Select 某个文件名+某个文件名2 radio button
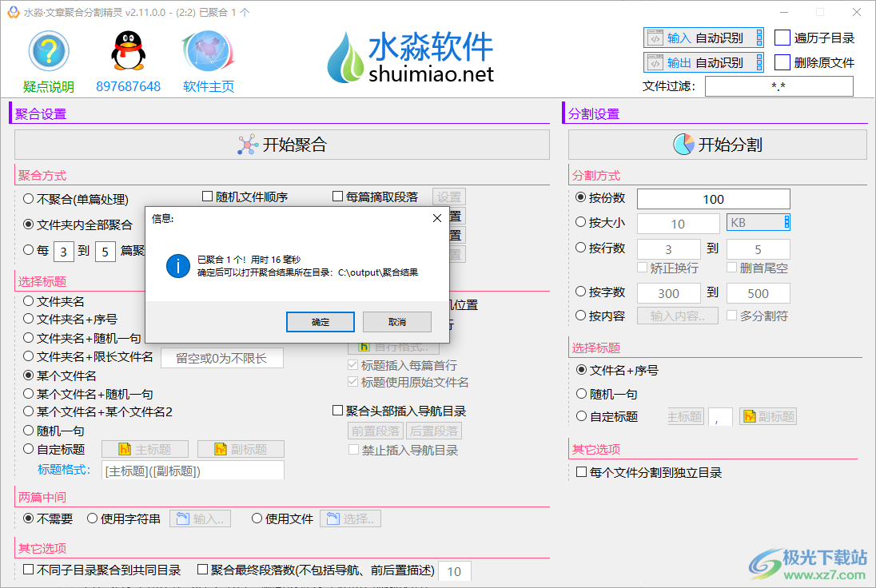Viewport: 876px width, 588px height. tap(29, 411)
